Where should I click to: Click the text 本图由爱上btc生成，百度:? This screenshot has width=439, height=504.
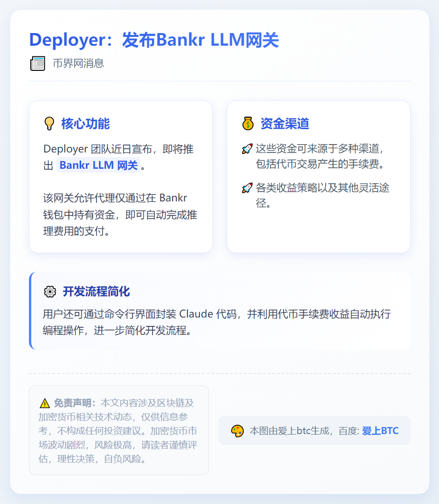[x=304, y=431]
